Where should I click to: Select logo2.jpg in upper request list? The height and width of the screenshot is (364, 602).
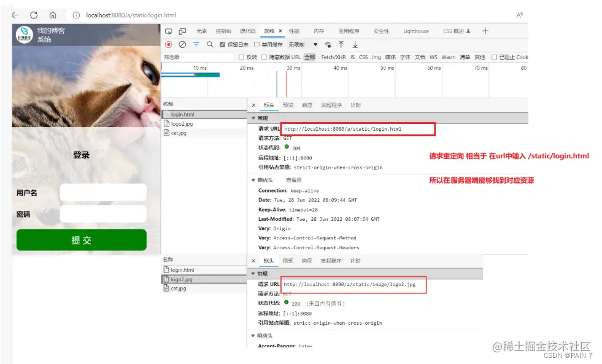(182, 124)
